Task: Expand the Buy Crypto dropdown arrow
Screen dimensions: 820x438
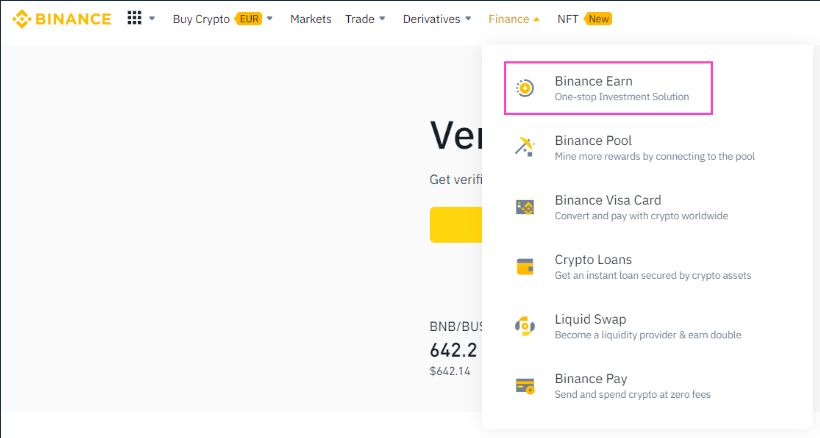Action: point(270,19)
